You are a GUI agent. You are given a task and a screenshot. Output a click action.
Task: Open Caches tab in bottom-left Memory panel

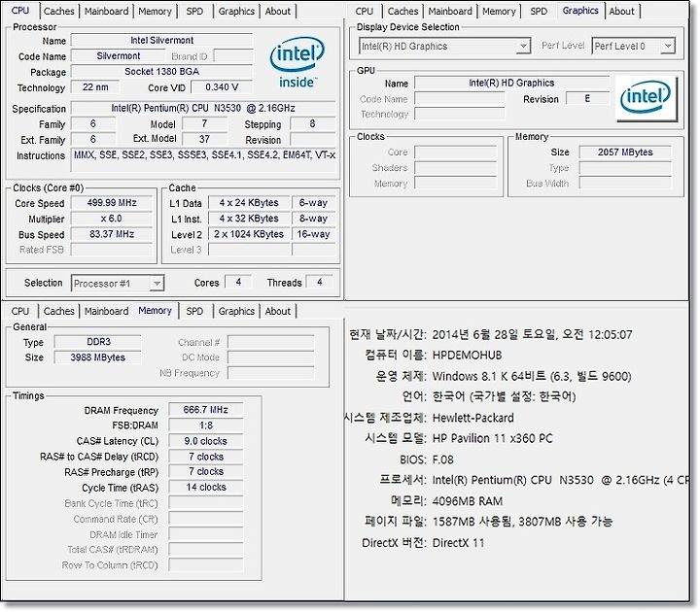[59, 311]
